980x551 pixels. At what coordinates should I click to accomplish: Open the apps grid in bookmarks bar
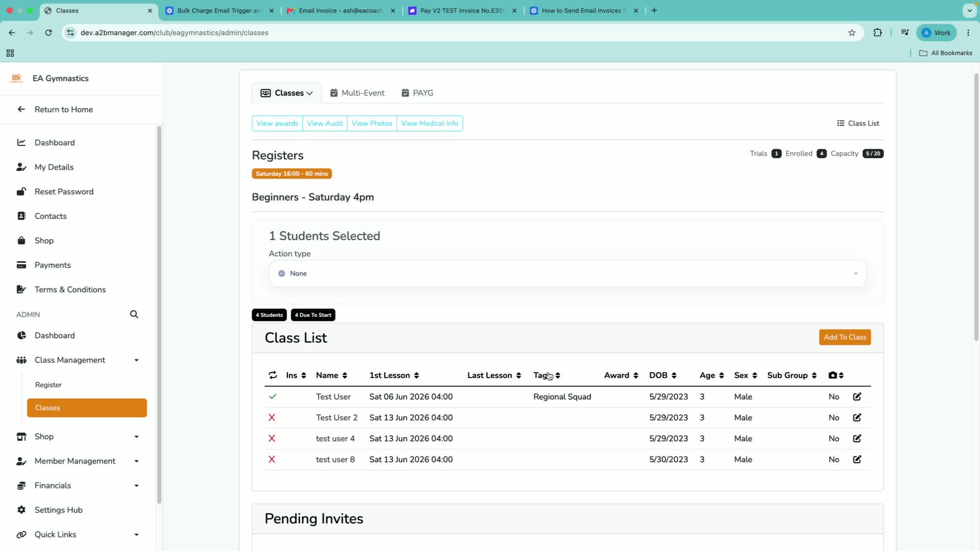click(x=10, y=53)
